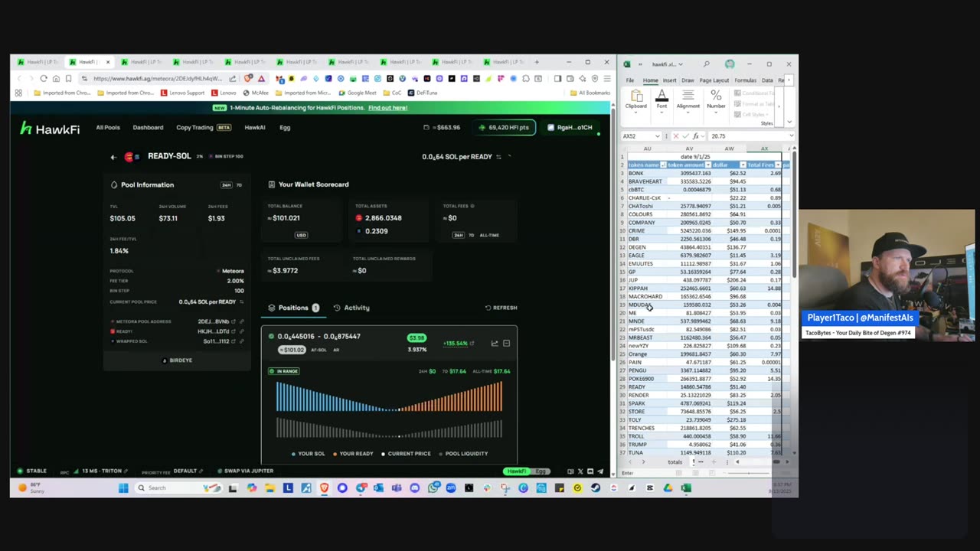
Task: Switch to the Activity tab
Action: [x=352, y=308]
